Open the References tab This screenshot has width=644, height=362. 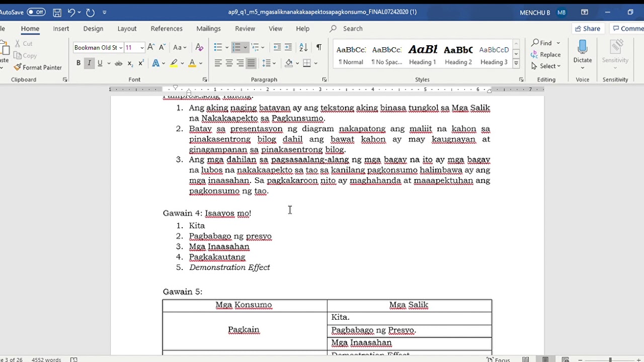pyautogui.click(x=167, y=29)
